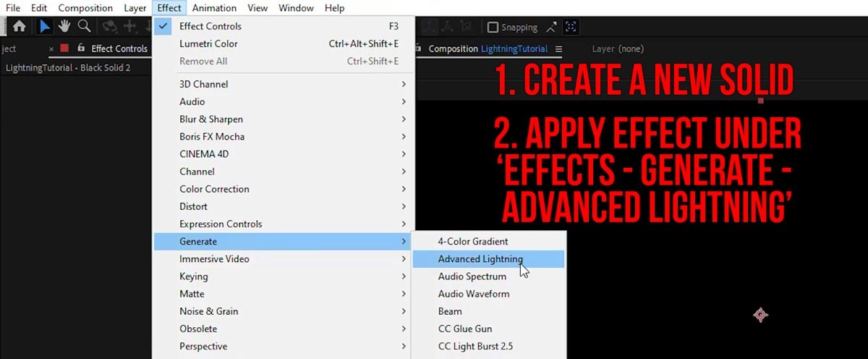Toggle the checked Effect Controls menu entry

click(x=284, y=26)
